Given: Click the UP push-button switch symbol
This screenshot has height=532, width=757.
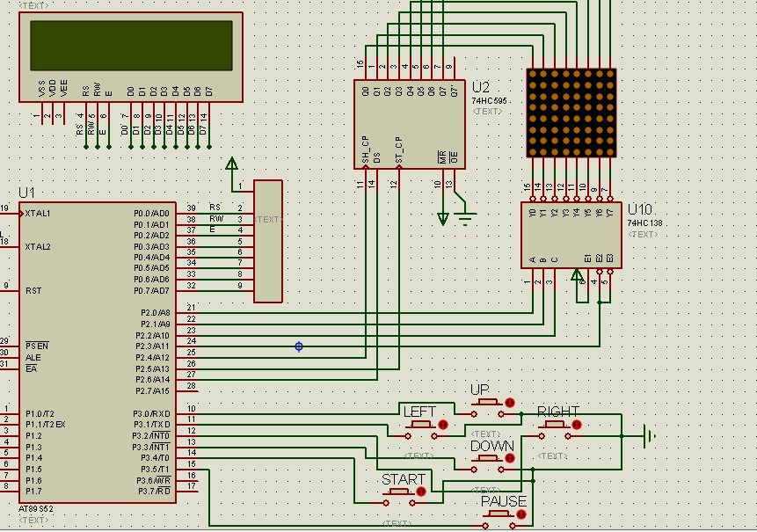Looking at the screenshot, I should (x=488, y=408).
